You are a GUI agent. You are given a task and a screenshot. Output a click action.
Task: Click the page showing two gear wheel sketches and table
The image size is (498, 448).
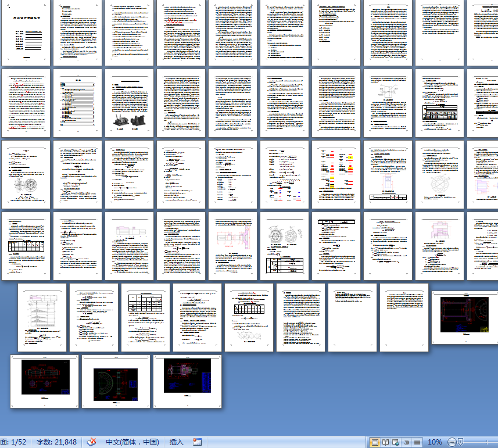(284, 246)
